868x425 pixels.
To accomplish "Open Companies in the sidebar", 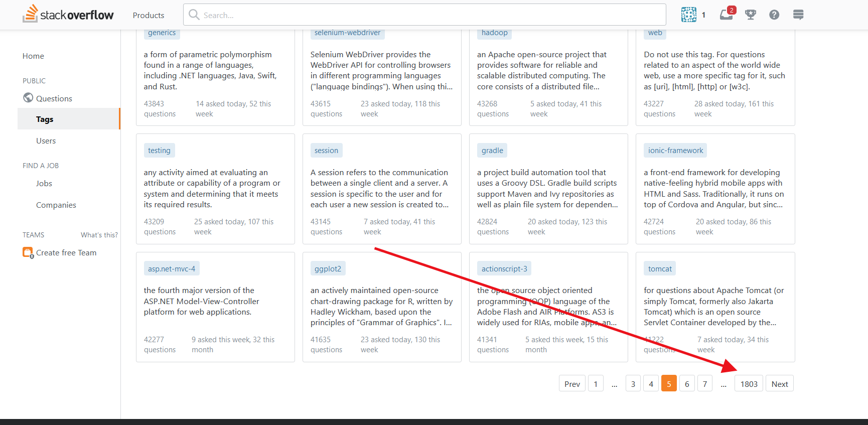I will pyautogui.click(x=56, y=205).
